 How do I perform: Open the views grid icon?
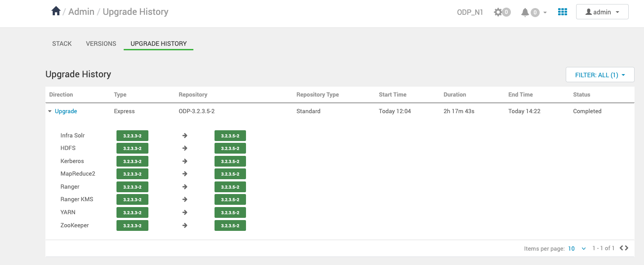pyautogui.click(x=562, y=12)
